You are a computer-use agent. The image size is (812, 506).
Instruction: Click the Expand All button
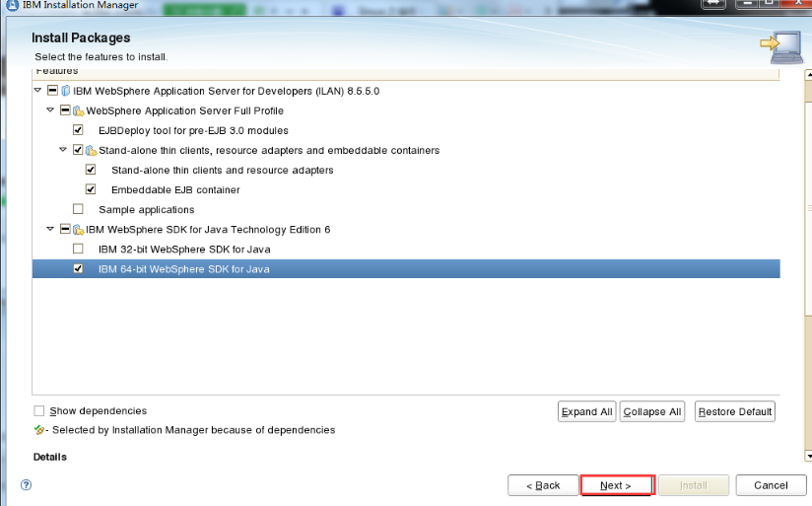coord(586,411)
